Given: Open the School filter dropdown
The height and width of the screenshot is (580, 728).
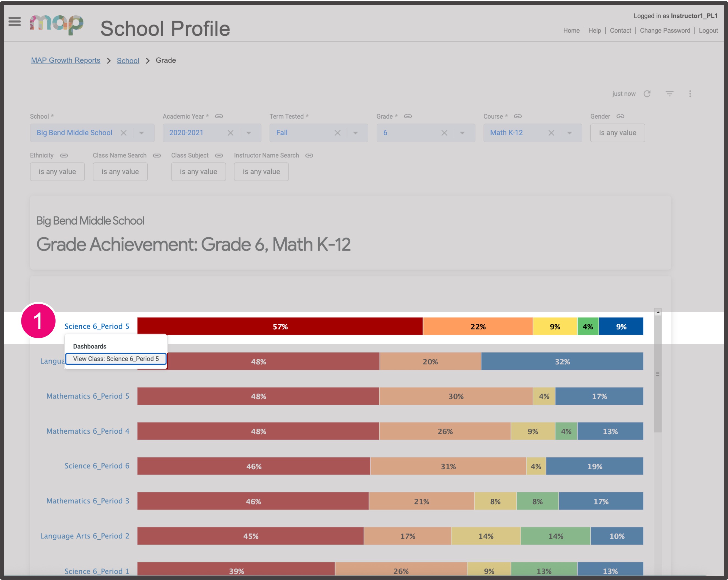Looking at the screenshot, I should [x=142, y=133].
